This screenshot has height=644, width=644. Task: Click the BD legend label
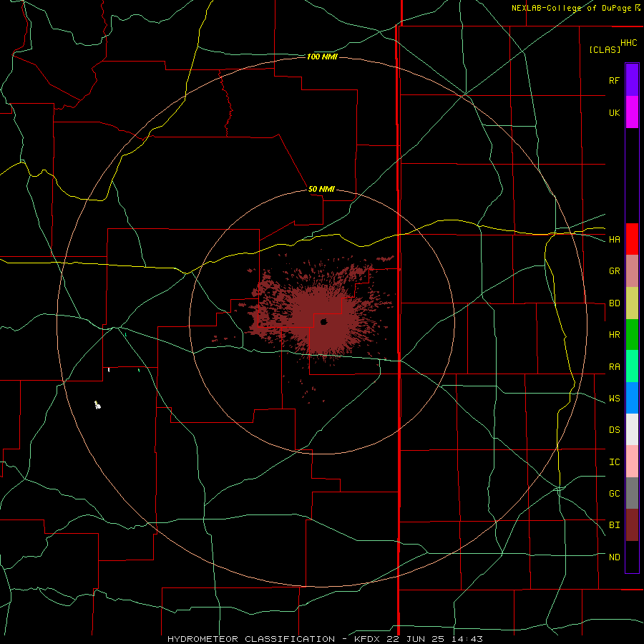click(614, 303)
